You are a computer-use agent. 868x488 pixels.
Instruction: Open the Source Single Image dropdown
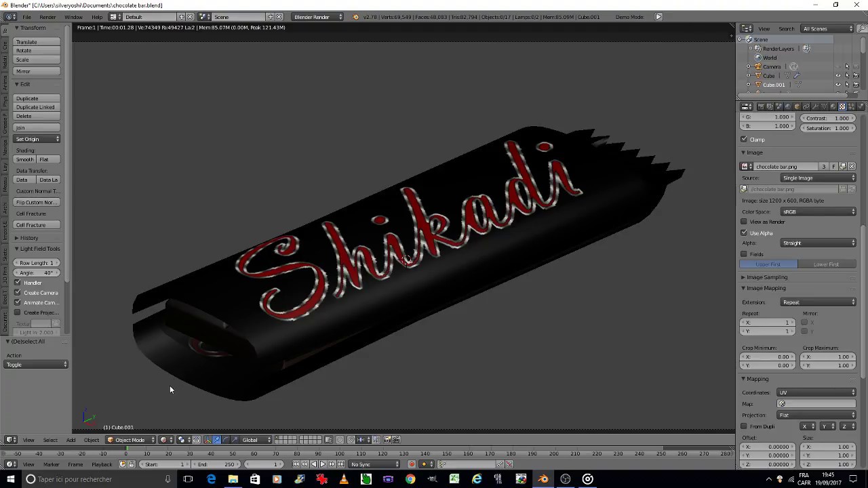click(818, 178)
